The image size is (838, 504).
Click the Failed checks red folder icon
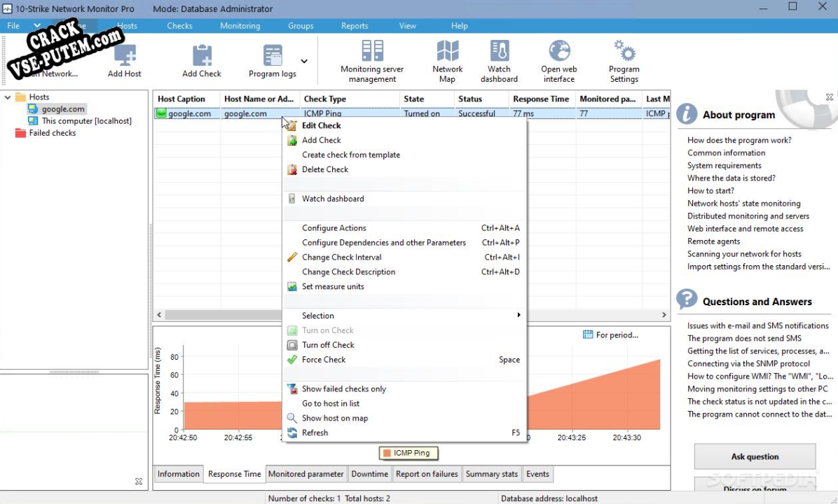21,133
